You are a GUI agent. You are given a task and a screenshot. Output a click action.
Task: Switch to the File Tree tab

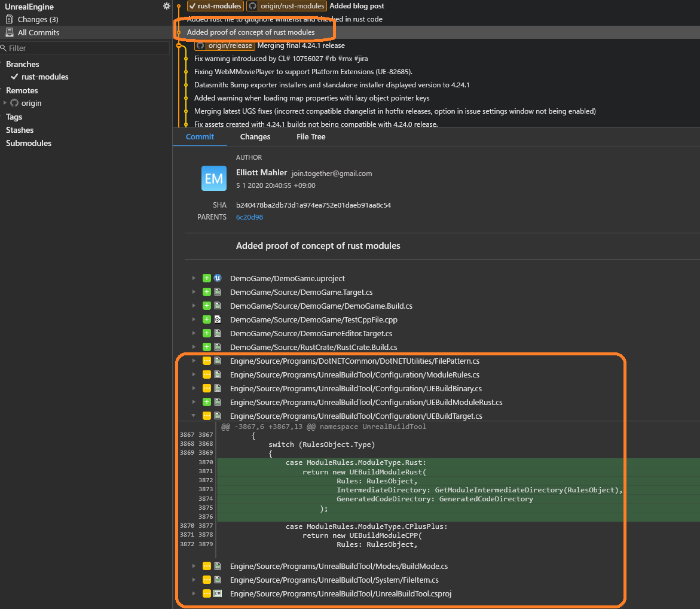(x=311, y=137)
